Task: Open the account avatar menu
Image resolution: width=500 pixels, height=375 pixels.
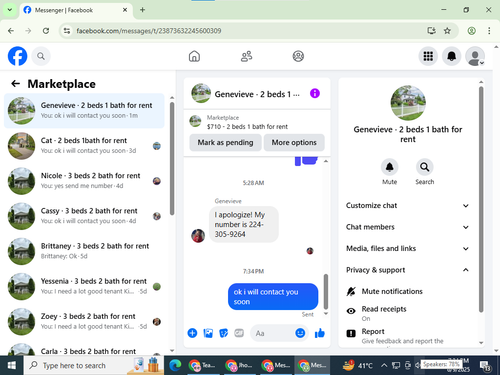Action: point(475,56)
